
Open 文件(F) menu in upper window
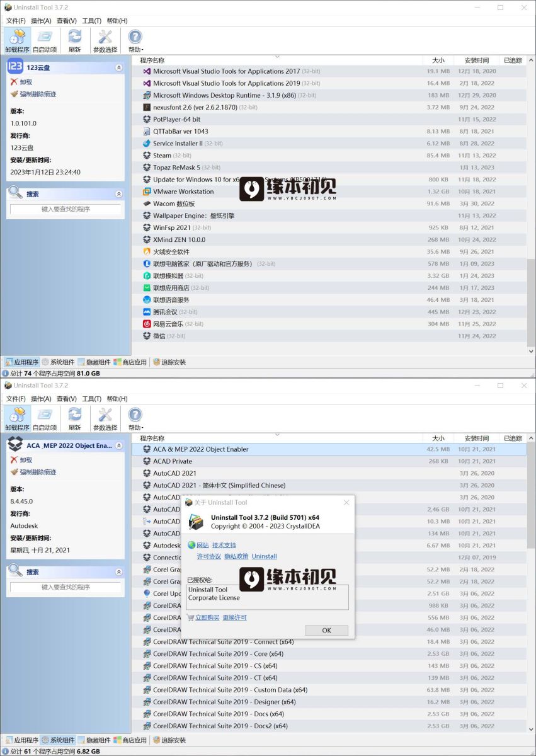[16, 21]
